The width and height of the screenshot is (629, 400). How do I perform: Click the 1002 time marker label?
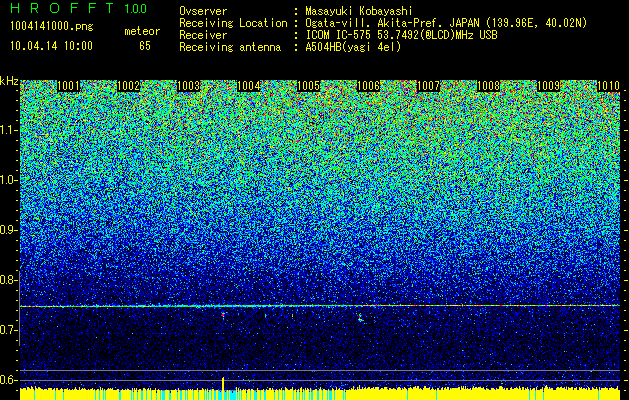click(128, 86)
